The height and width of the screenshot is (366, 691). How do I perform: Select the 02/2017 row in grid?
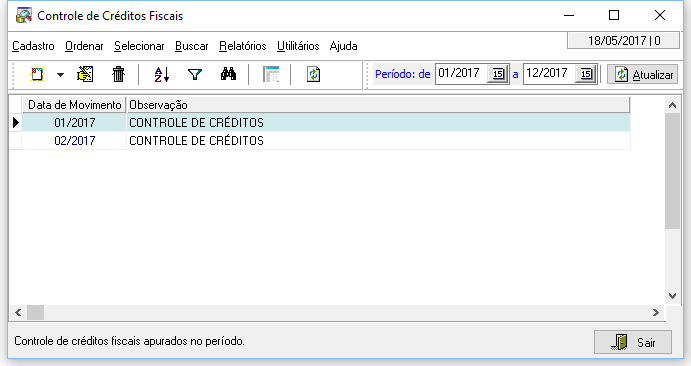[x=326, y=140]
